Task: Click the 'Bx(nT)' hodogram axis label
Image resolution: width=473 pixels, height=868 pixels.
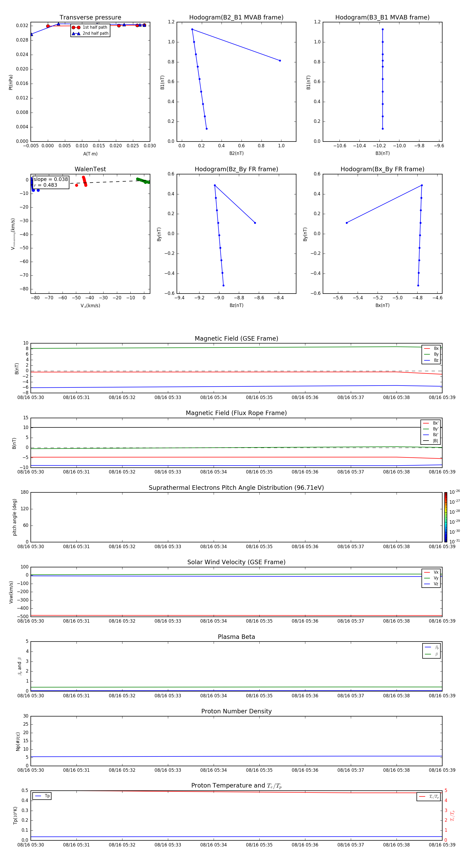Action: coord(382,306)
